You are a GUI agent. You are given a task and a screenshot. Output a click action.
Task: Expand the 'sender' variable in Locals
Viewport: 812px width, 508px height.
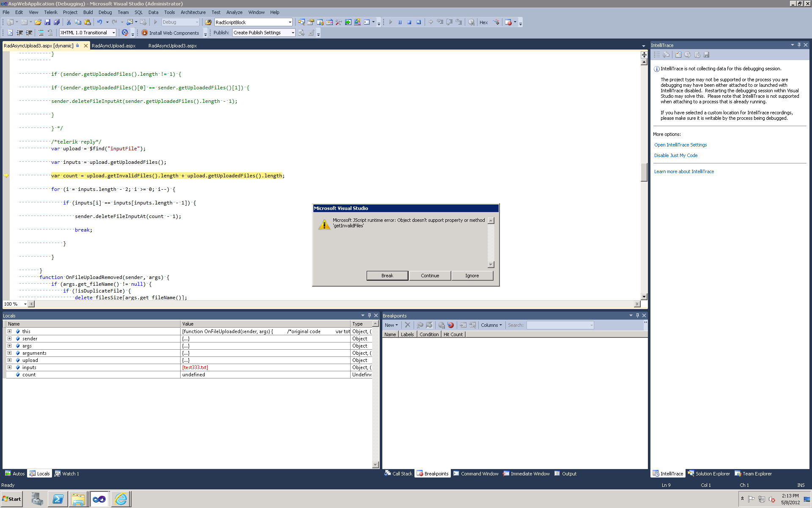tap(9, 339)
